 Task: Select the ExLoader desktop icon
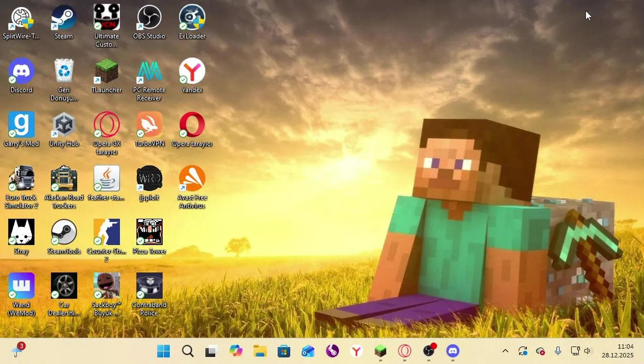(192, 22)
